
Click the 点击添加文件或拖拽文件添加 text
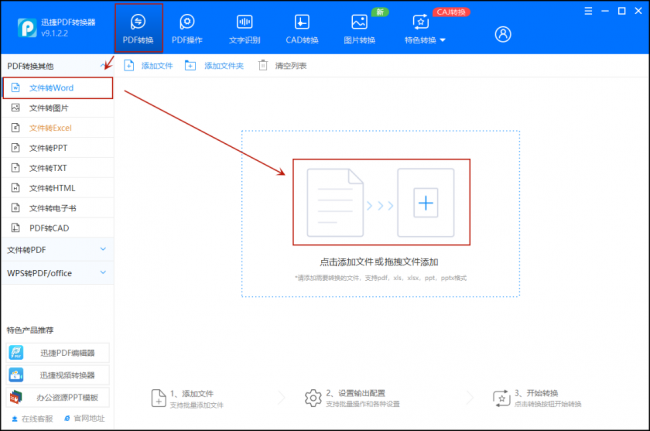click(379, 262)
